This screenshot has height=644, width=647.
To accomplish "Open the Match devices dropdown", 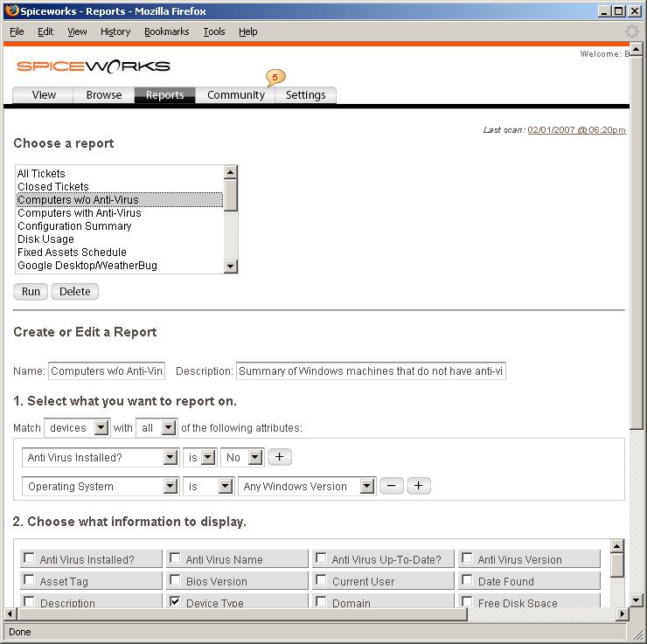I will click(x=77, y=427).
